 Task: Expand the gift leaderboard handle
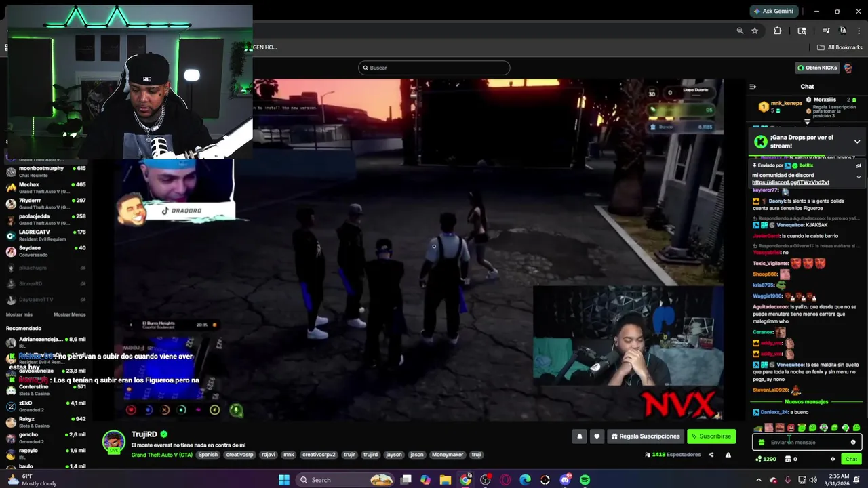[x=807, y=122]
